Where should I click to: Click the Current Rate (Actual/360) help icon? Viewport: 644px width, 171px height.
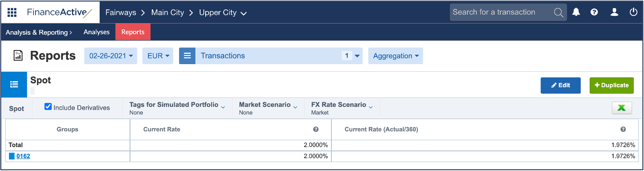click(623, 130)
